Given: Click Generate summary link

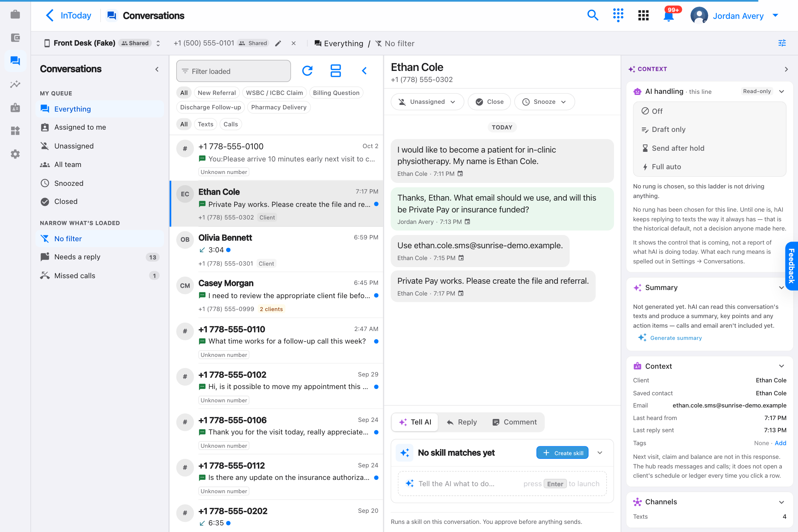Looking at the screenshot, I should (670, 338).
